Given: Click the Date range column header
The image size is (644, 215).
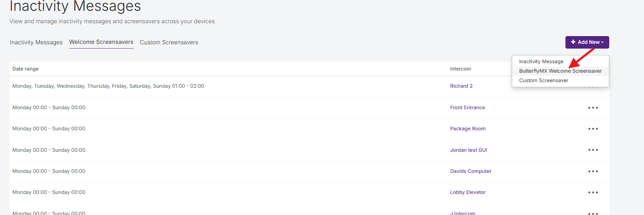Looking at the screenshot, I should click(x=25, y=69).
